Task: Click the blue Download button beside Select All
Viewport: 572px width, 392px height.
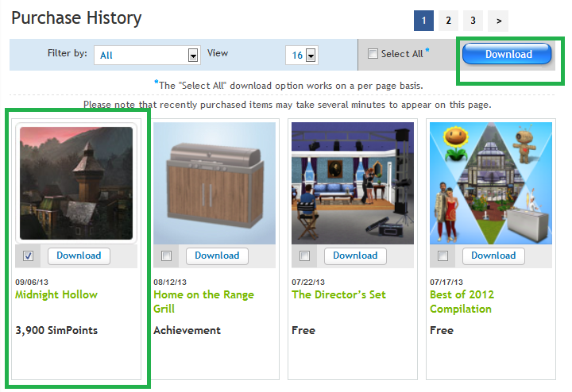Action: pos(507,54)
